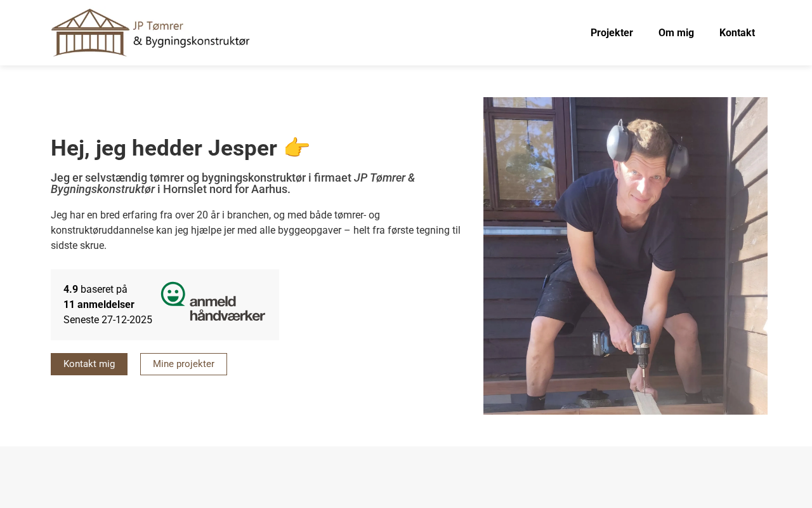Click the '11 anmeldelser' review count
812x508 pixels.
99,304
